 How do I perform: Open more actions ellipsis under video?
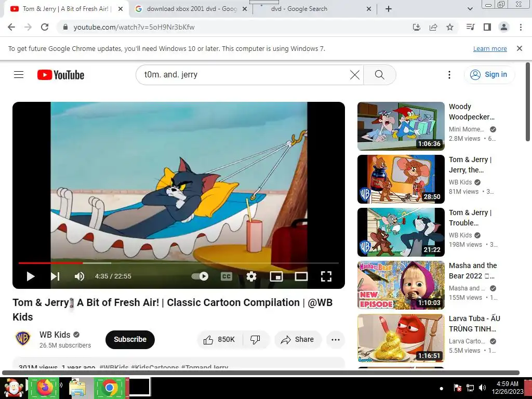pos(336,340)
